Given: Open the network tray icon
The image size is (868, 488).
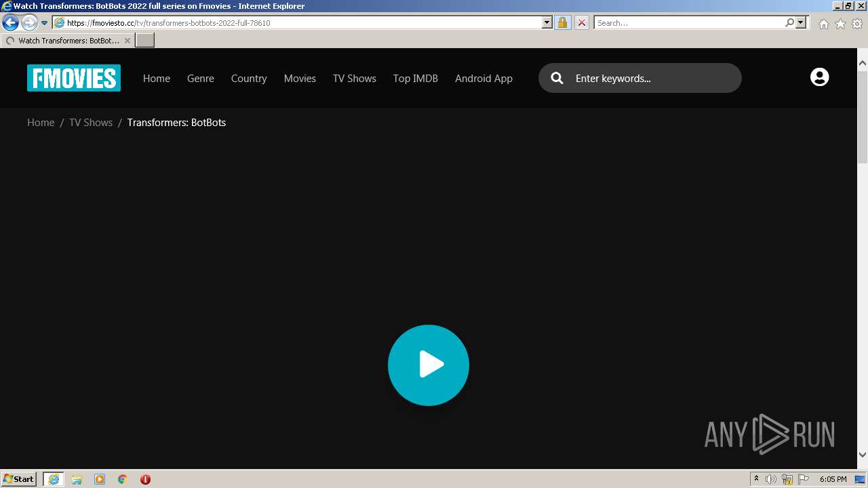Looking at the screenshot, I should 787,479.
